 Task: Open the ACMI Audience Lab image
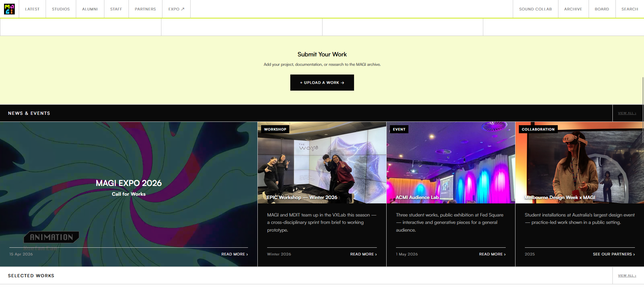pos(451,162)
